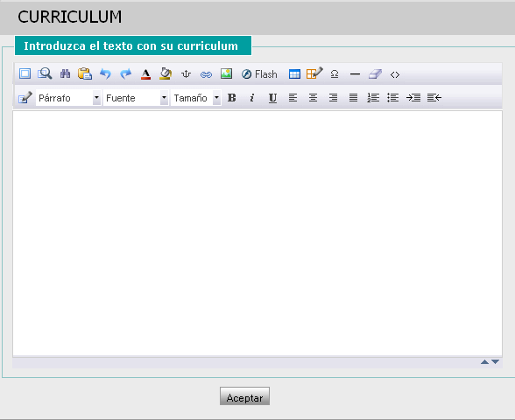Increase paragraph indent
This screenshot has width=515, height=420.
pyautogui.click(x=413, y=98)
